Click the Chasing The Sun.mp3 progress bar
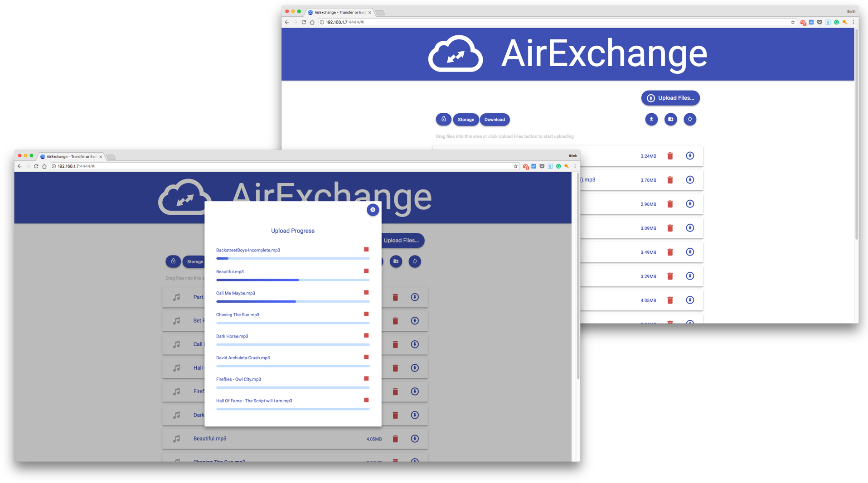Screen dimensions: 868x483 click(292, 323)
